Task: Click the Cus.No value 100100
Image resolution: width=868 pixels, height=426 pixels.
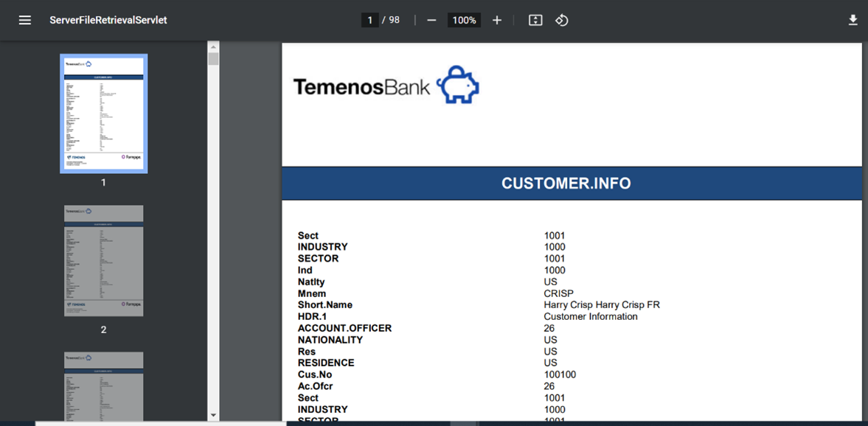Action: [x=560, y=374]
